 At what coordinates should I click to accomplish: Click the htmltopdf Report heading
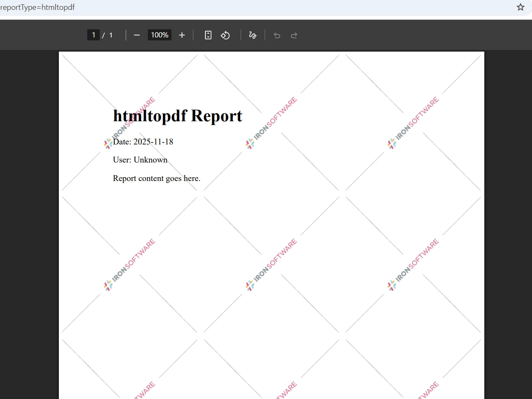(x=177, y=115)
